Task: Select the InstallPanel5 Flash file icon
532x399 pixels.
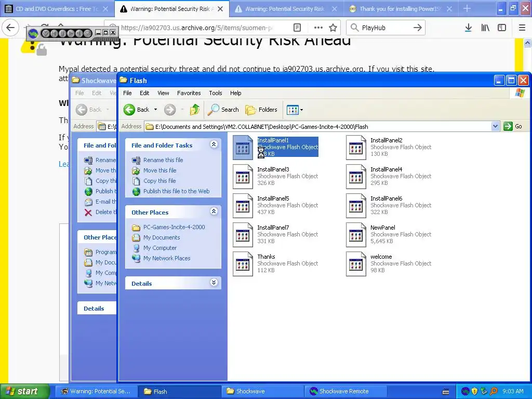Action: pyautogui.click(x=243, y=206)
